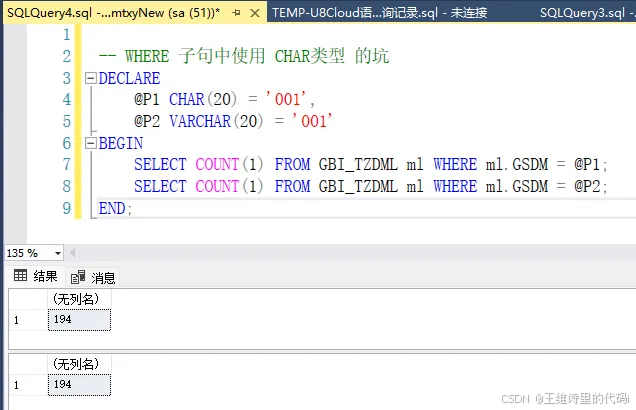Click the results grid icon
This screenshot has width=636, height=410.
click(x=19, y=276)
